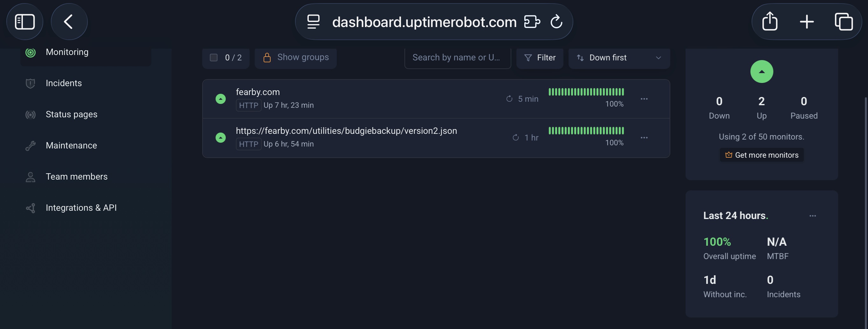Click the green up status icon for fearby.com
Screen dimensions: 868x329
(221, 99)
